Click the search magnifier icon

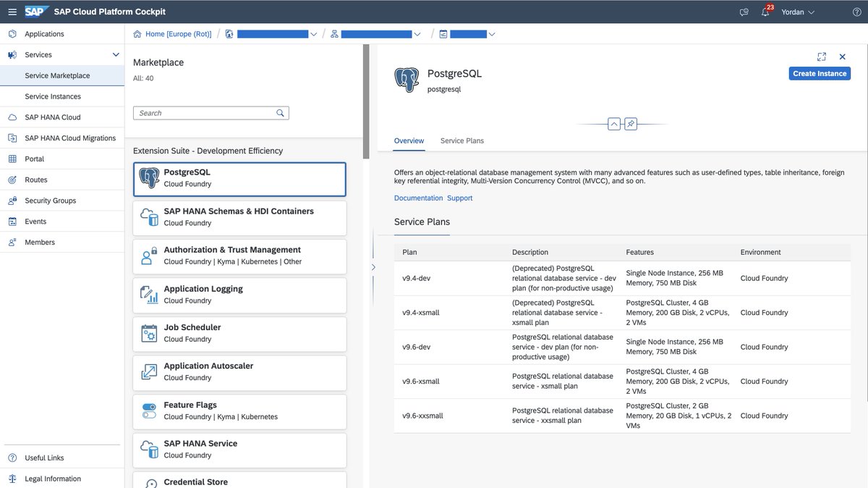[x=280, y=113]
